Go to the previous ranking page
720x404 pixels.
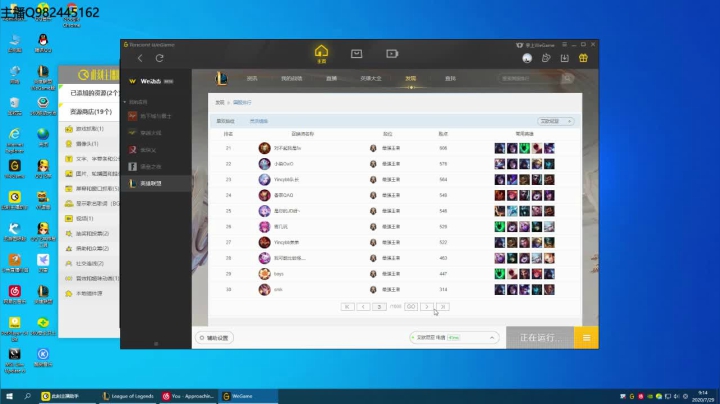pos(363,307)
